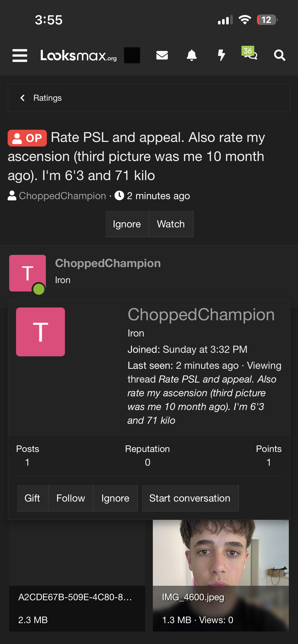Screen dimensions: 298x644
Task: Open ChoppedChampion name in popup card
Action: tap(201, 315)
